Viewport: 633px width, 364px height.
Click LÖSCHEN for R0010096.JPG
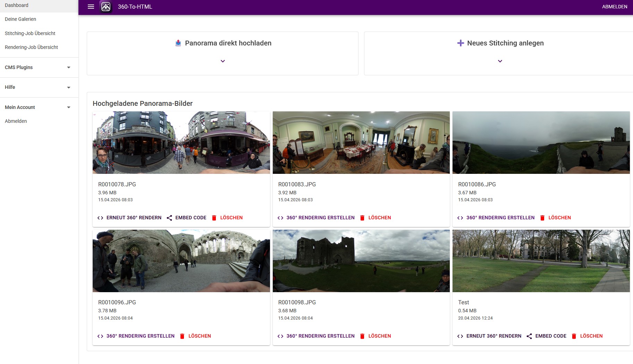200,336
